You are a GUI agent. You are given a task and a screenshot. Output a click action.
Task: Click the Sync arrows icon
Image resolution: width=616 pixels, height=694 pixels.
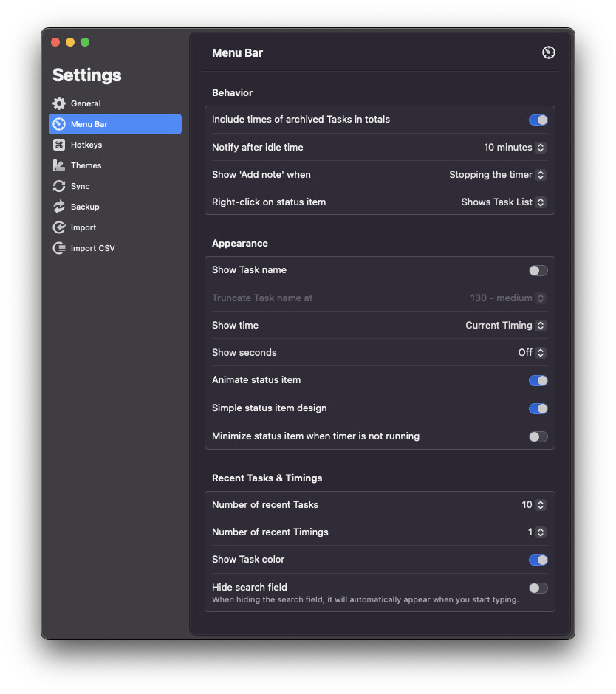(x=59, y=186)
